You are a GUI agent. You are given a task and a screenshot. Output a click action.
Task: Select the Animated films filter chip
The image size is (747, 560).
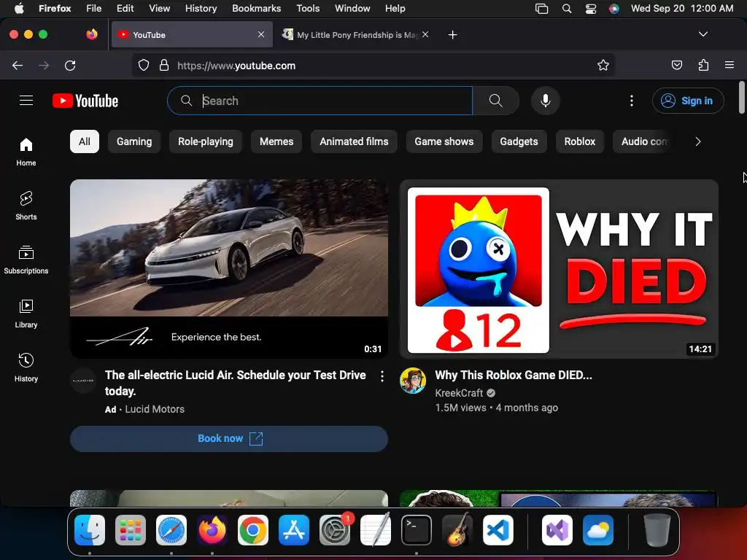click(354, 141)
